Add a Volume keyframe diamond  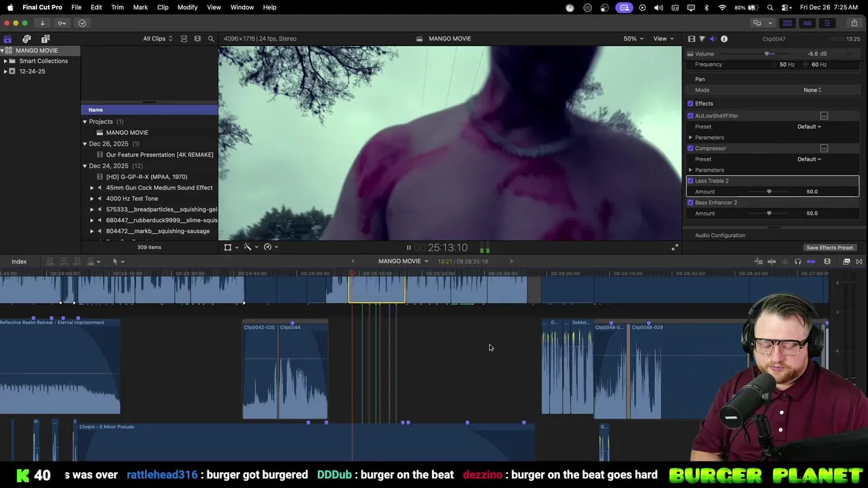849,54
